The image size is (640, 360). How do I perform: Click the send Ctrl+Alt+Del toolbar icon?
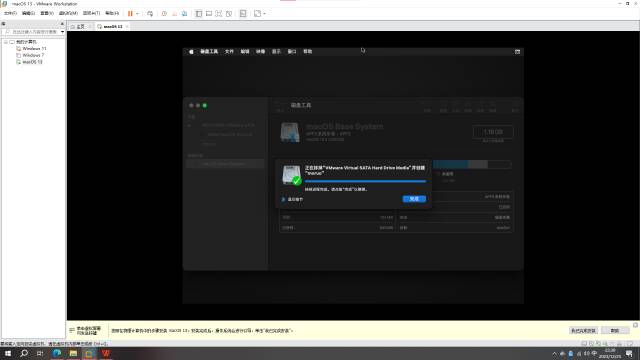[150, 13]
